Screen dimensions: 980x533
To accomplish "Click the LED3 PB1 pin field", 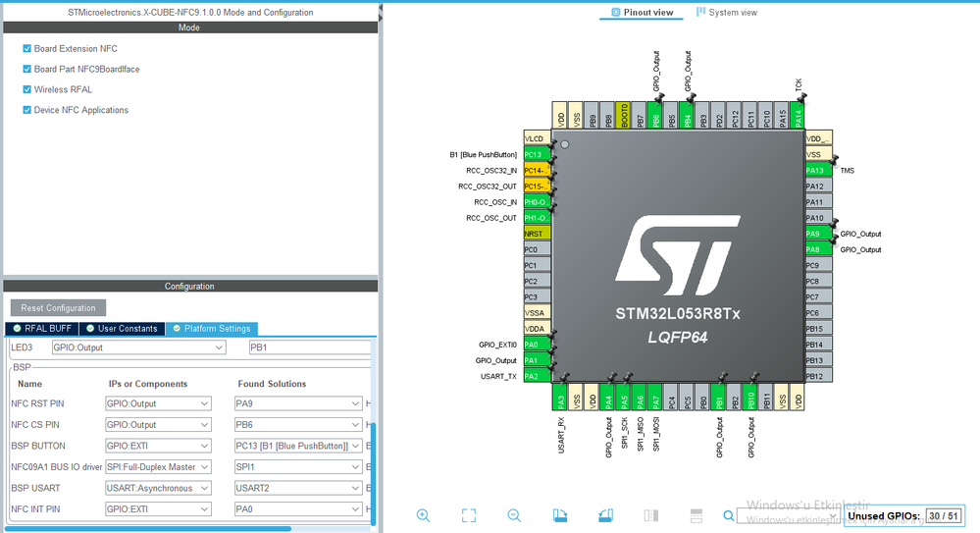I will [310, 347].
